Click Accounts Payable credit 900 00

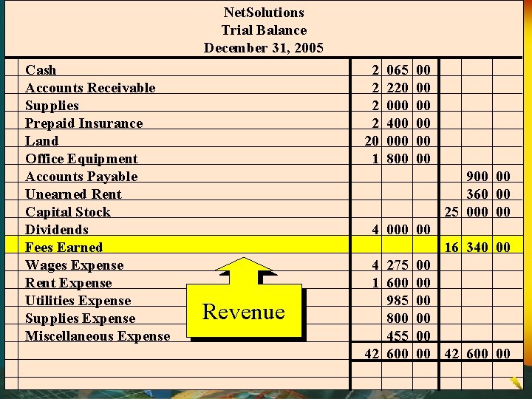(x=488, y=177)
